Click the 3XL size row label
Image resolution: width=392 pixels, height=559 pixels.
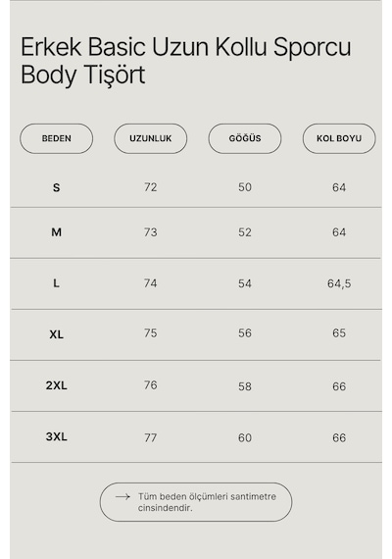pos(56,436)
